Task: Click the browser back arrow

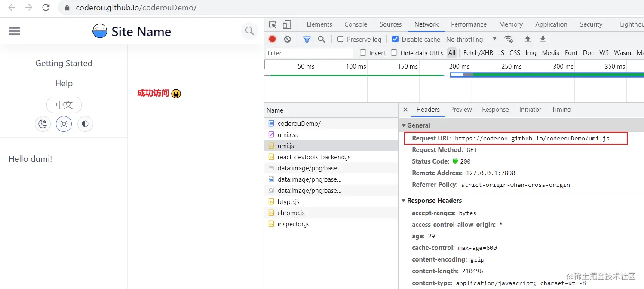Action: pos(12,8)
